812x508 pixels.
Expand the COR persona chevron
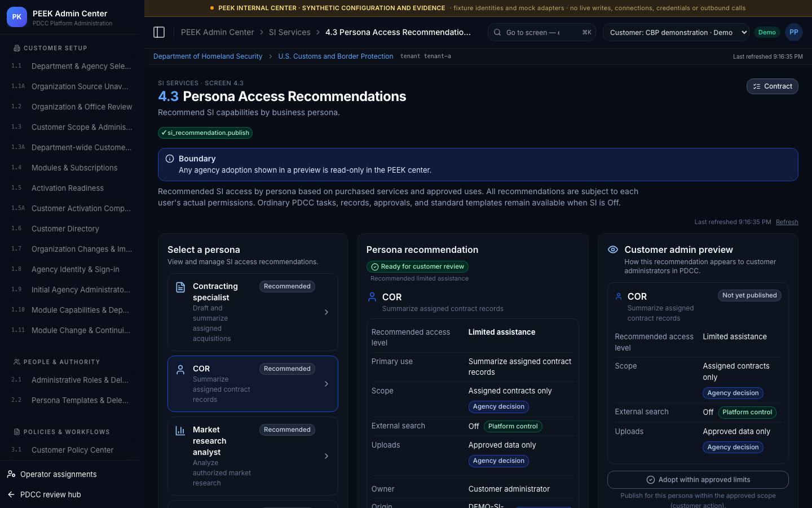pos(326,384)
